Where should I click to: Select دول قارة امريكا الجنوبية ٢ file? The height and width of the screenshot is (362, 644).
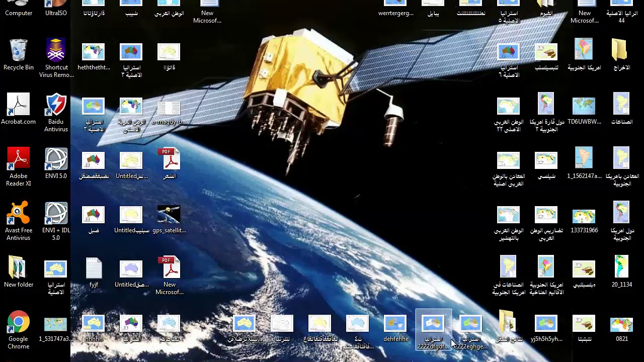click(546, 113)
